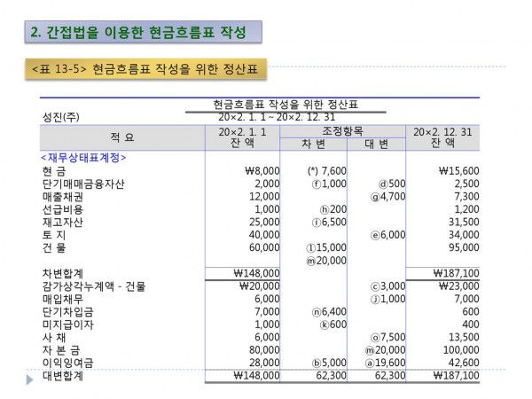Click the '이익잉여금' row label
532x399 pixels.
coord(68,363)
